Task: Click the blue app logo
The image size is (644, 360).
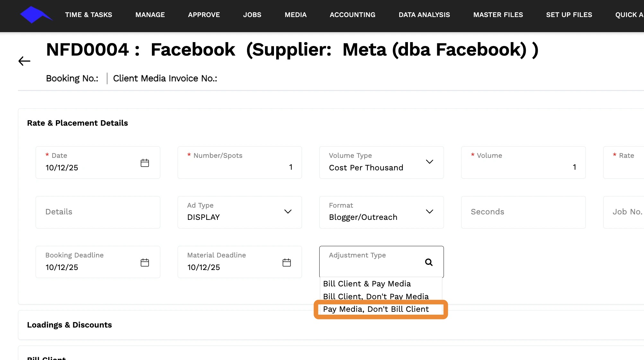Action: click(x=36, y=15)
